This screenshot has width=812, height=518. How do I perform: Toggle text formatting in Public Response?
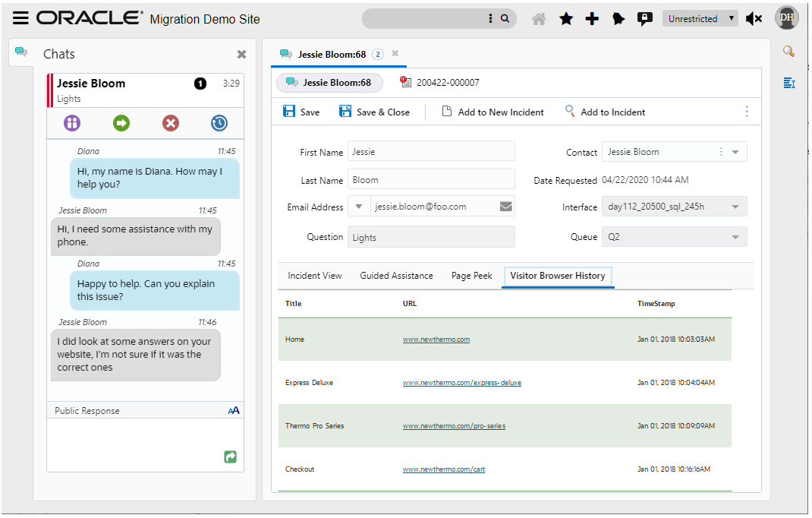point(234,410)
